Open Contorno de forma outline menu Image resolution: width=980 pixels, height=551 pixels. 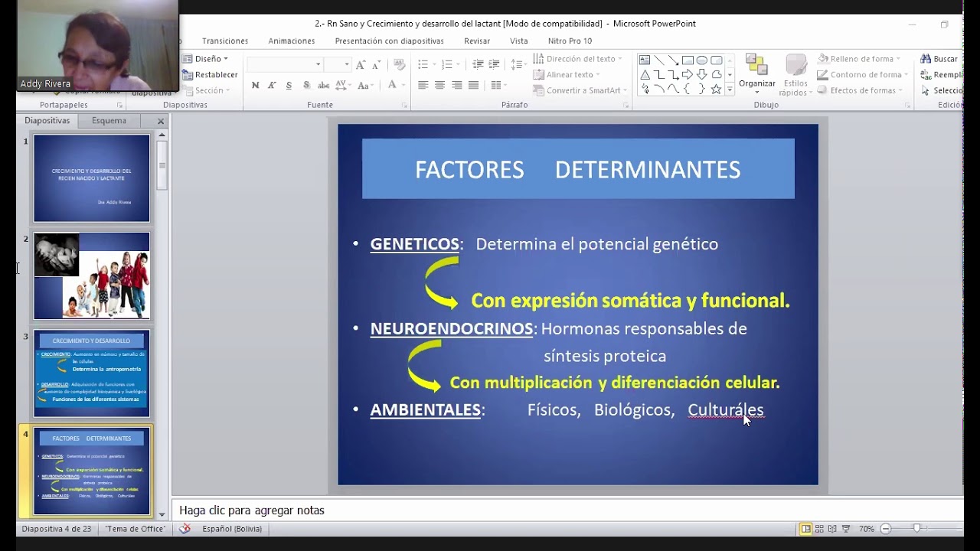coord(862,74)
